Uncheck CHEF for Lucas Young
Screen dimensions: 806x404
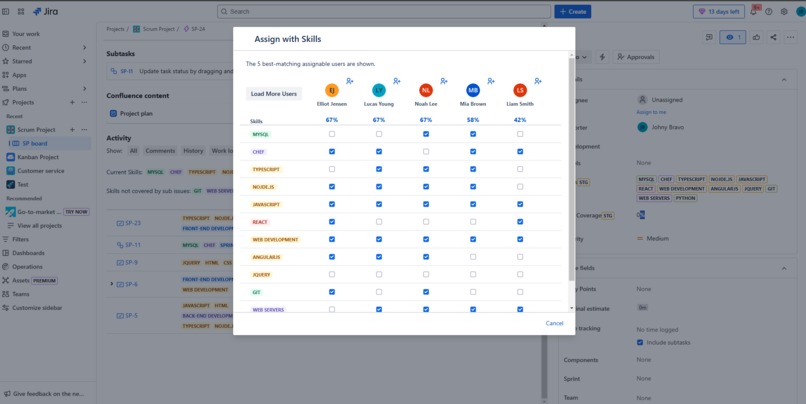pos(379,152)
